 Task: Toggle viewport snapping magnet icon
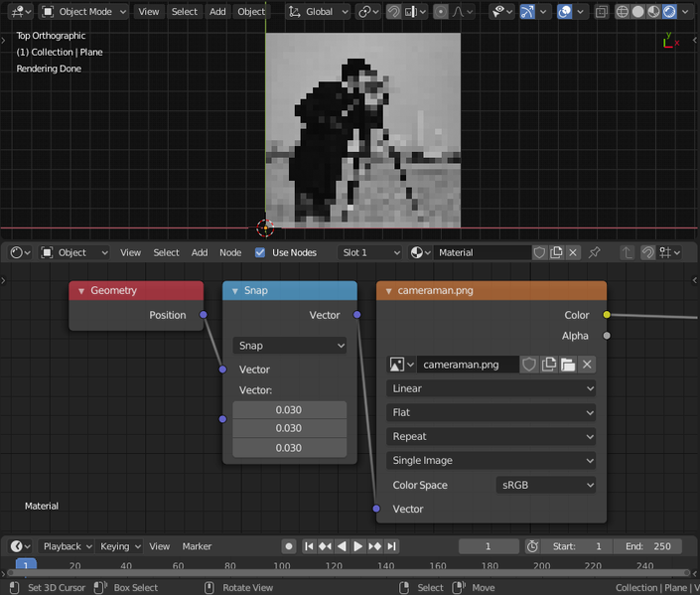click(x=394, y=12)
